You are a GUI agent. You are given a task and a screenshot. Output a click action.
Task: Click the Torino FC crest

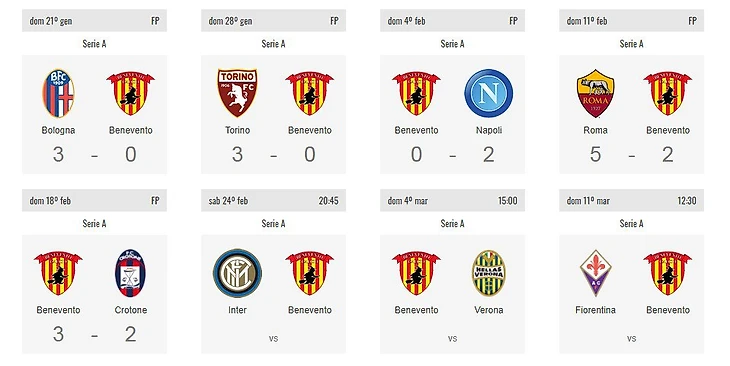[x=237, y=93]
